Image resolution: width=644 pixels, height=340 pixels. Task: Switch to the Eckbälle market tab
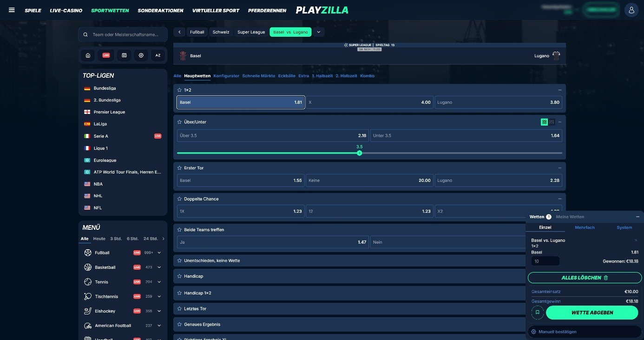click(x=287, y=76)
